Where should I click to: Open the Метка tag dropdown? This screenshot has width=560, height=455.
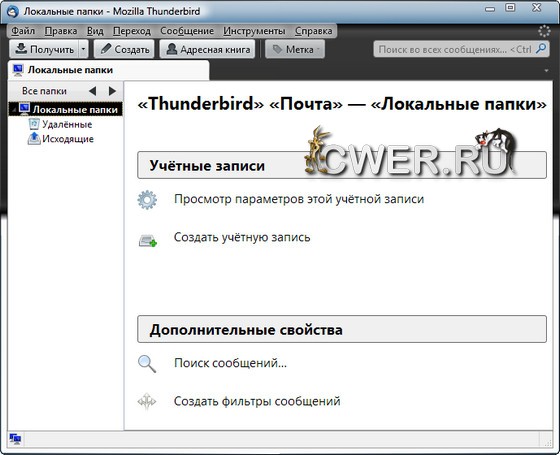coord(295,49)
